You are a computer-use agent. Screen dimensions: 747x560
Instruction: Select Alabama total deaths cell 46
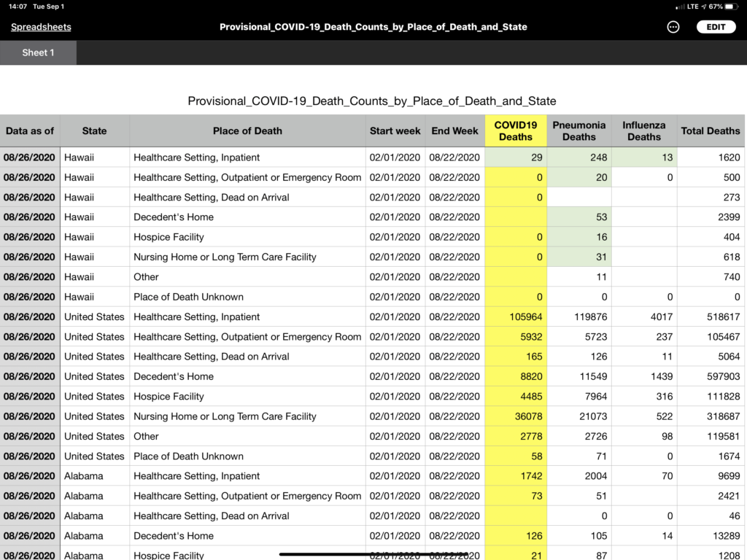click(x=711, y=516)
